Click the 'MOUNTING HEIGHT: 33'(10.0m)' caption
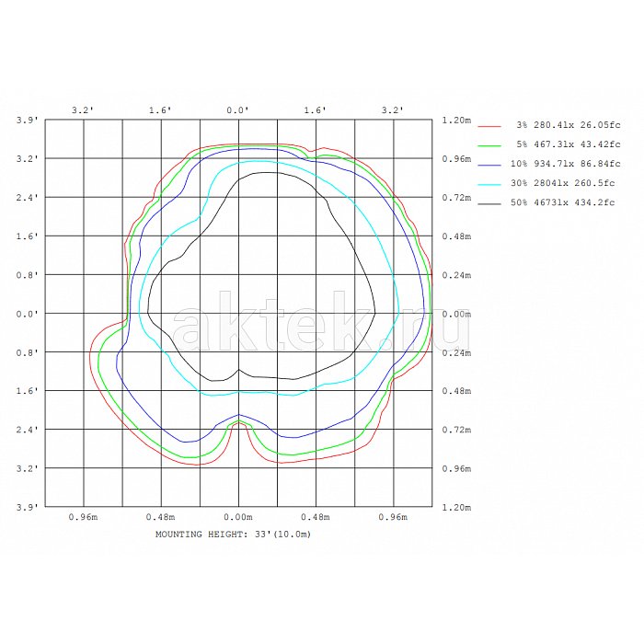The height and width of the screenshot is (644, 644). pyautogui.click(x=234, y=535)
